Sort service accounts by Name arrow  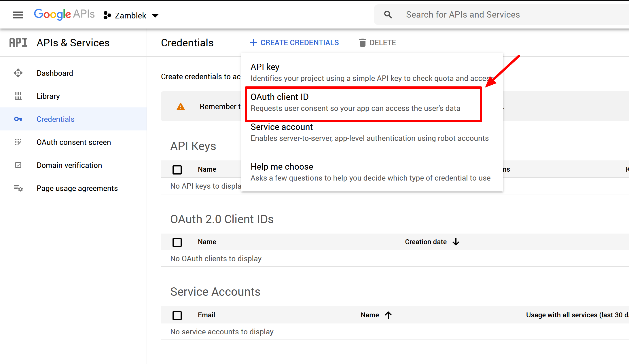388,315
